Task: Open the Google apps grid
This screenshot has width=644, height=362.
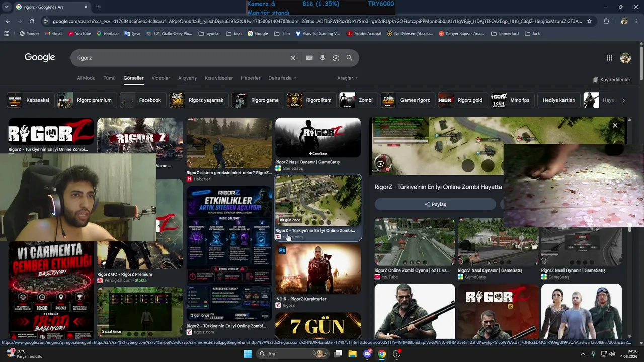Action: click(609, 58)
